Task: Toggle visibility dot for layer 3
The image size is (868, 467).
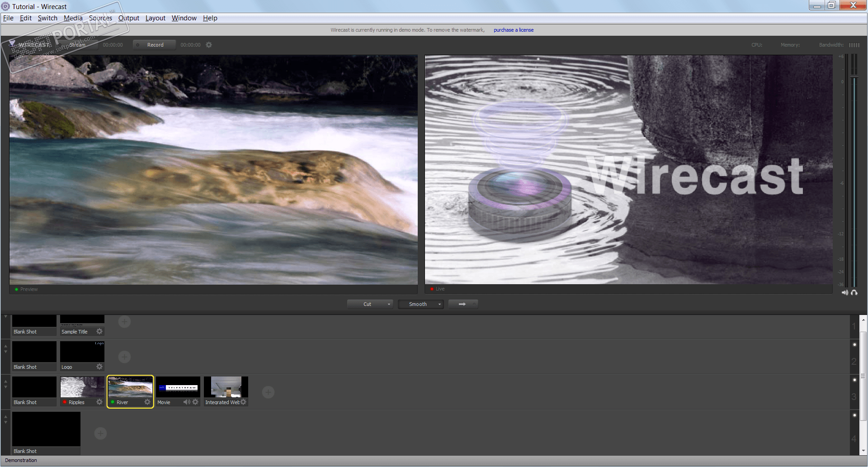Action: [854, 380]
